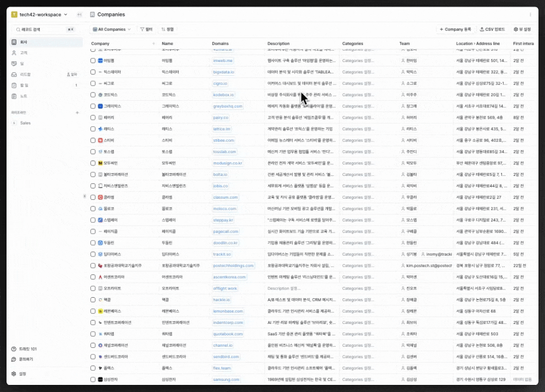The width and height of the screenshot is (545, 392).
Task: Click the 설정 gear at sidebar bottom
Action: (x=22, y=374)
